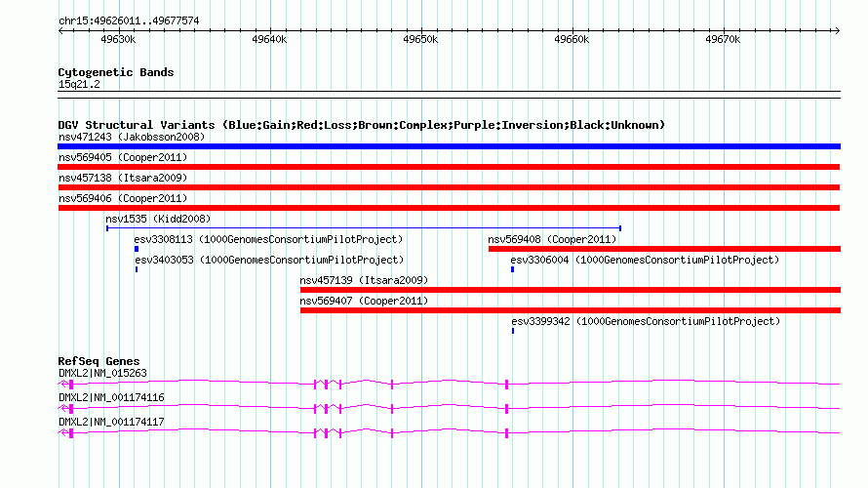Click the red nsv457138 loss bar
The width and height of the screenshot is (868, 488).
tap(449, 187)
